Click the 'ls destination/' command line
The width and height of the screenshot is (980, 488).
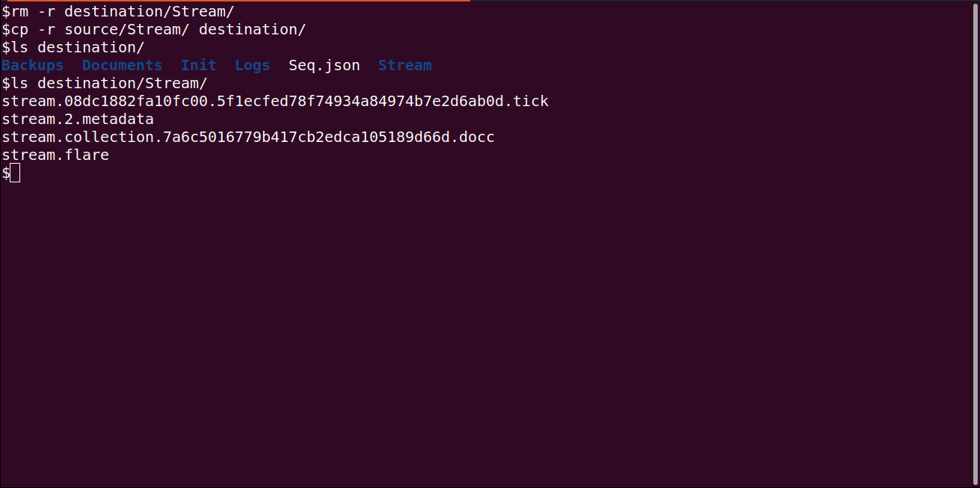[x=73, y=48]
